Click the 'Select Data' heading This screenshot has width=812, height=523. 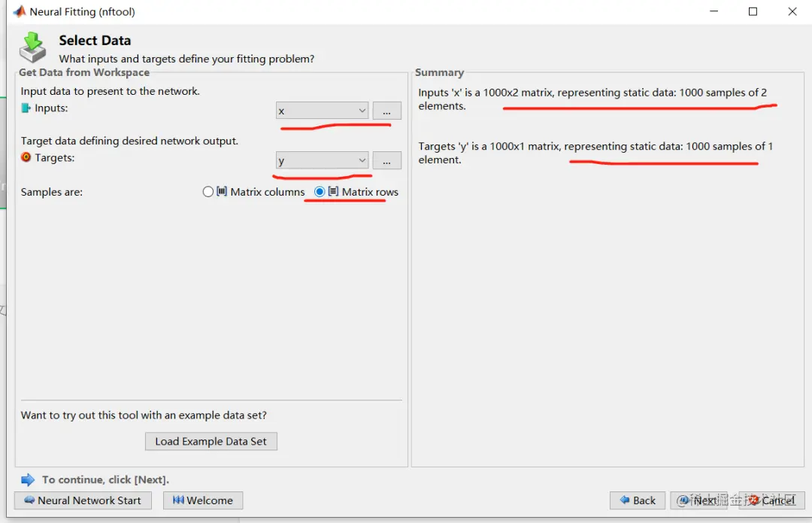click(x=95, y=41)
